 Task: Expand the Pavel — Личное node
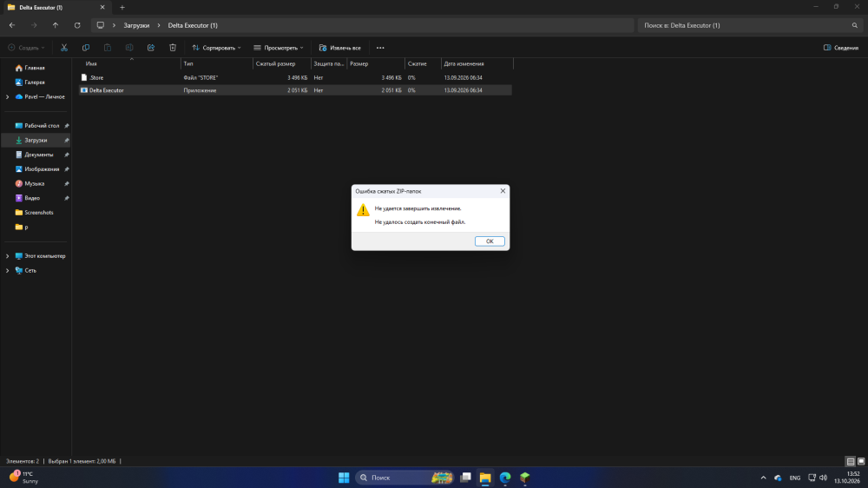[x=7, y=97]
